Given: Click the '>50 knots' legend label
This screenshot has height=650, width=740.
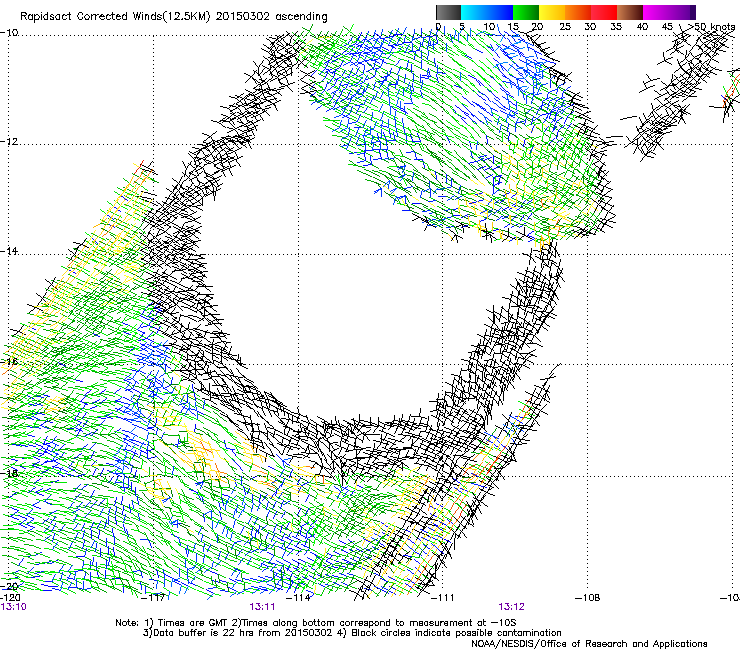Looking at the screenshot, I should pos(711,27).
